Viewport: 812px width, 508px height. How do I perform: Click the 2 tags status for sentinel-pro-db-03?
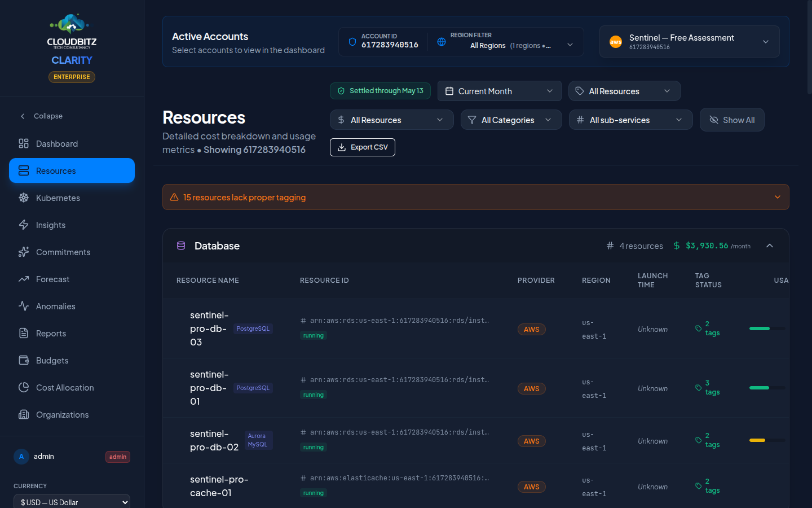pyautogui.click(x=708, y=329)
